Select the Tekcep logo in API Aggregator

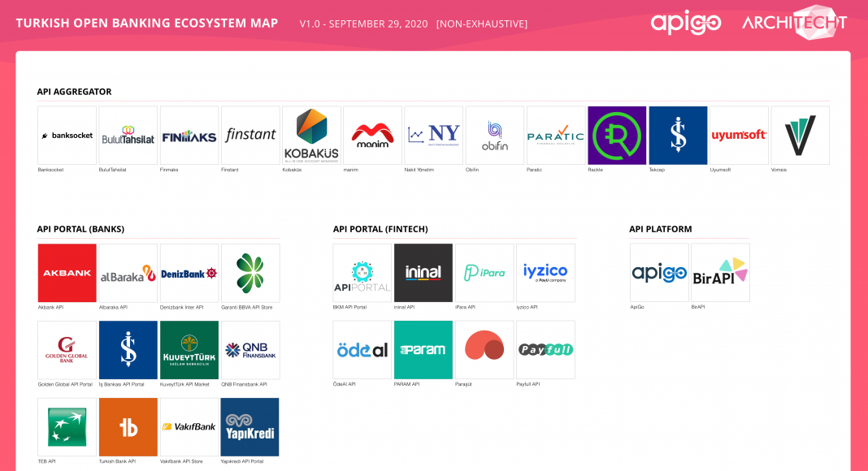pyautogui.click(x=678, y=136)
